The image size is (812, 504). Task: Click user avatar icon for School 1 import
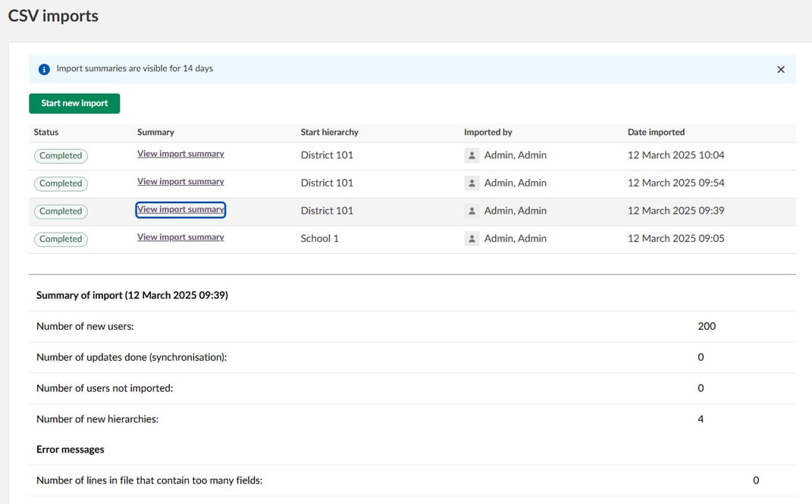click(472, 239)
